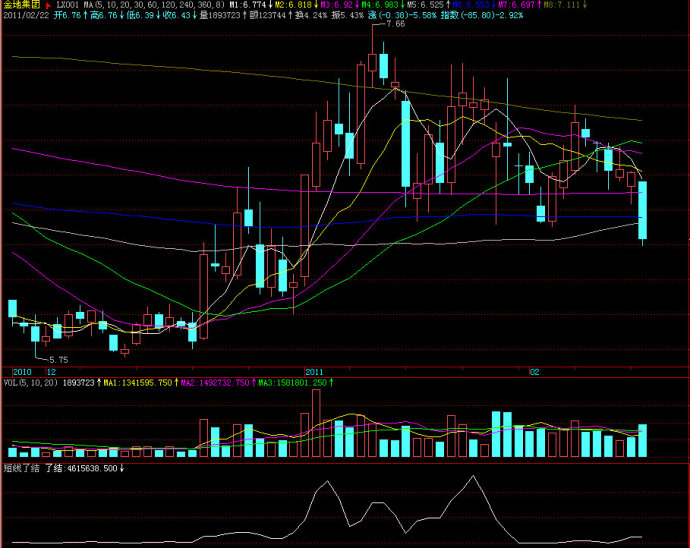Click the amplitude value 振5.43%
This screenshot has height=548, width=690.
click(348, 15)
